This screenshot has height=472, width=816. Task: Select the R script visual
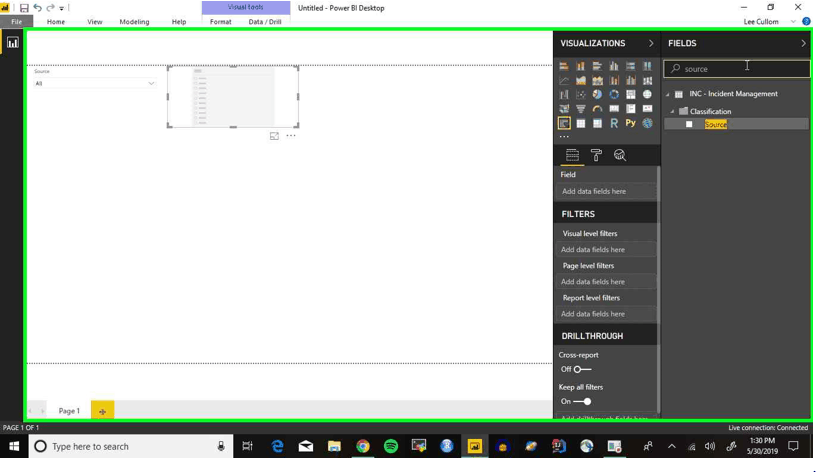tap(614, 123)
